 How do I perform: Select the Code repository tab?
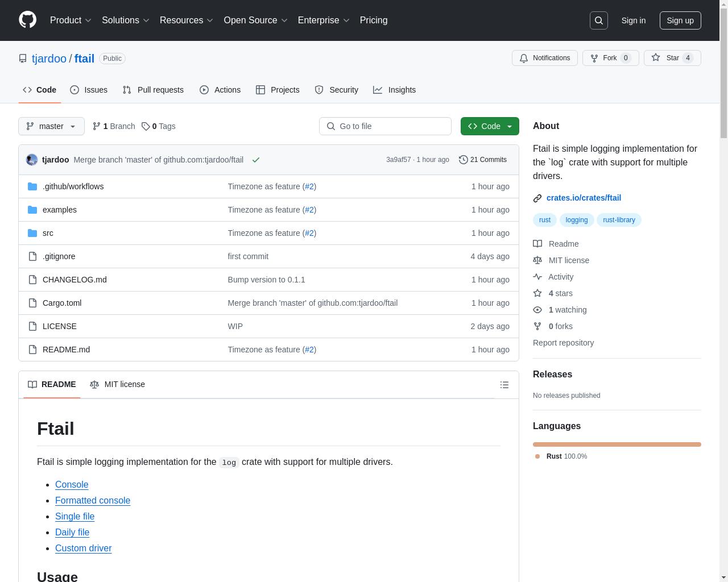(40, 90)
